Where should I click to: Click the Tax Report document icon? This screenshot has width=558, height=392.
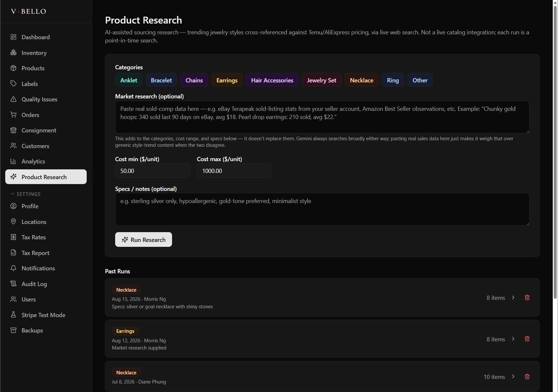13,253
